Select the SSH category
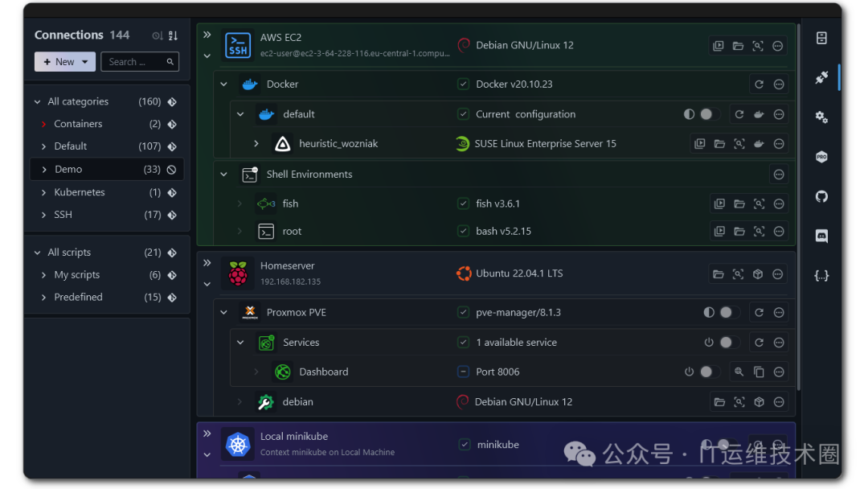This screenshot has height=489, width=868. tap(107, 215)
